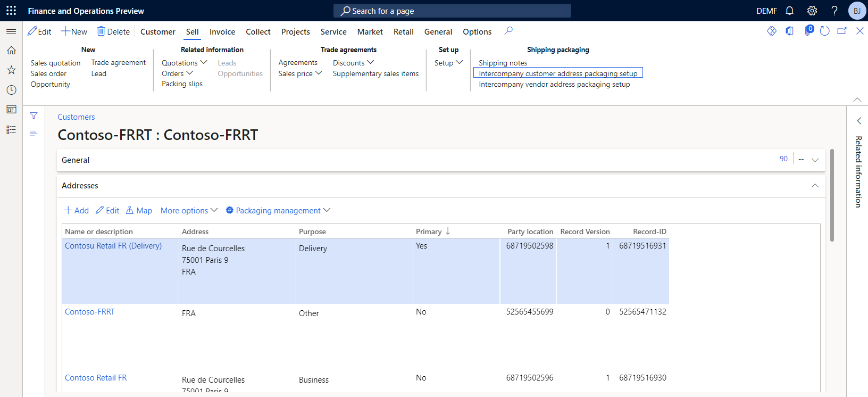This screenshot has width=868, height=397.
Task: Open the filter pane funnel icon
Action: [34, 115]
